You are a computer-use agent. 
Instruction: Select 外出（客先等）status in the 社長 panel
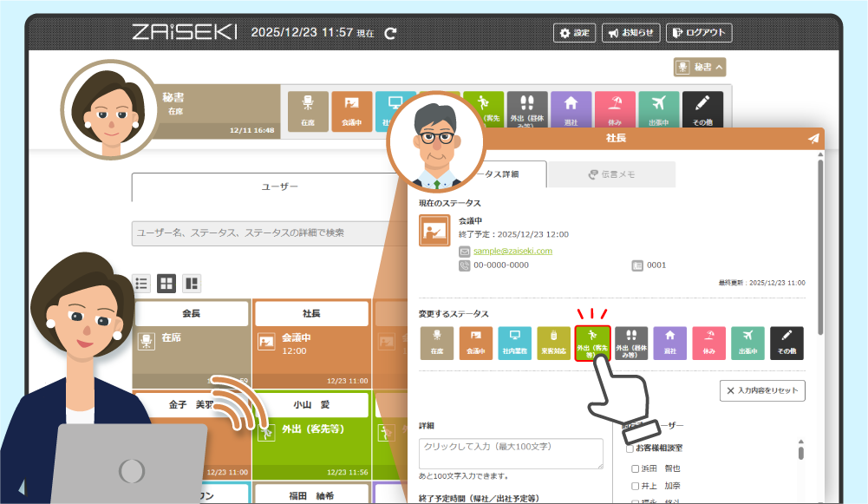[592, 344]
